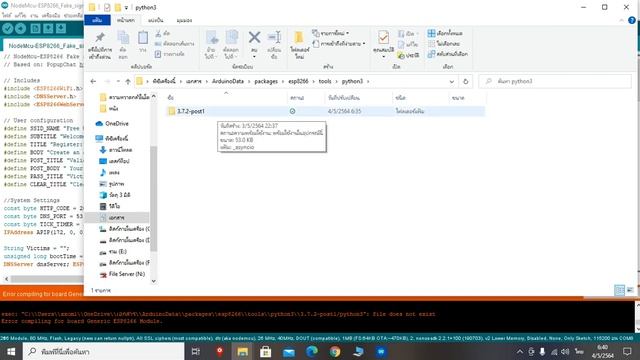640x360 pixels.
Task: Click the Cut scissors ribbon item
Action: 162,33
